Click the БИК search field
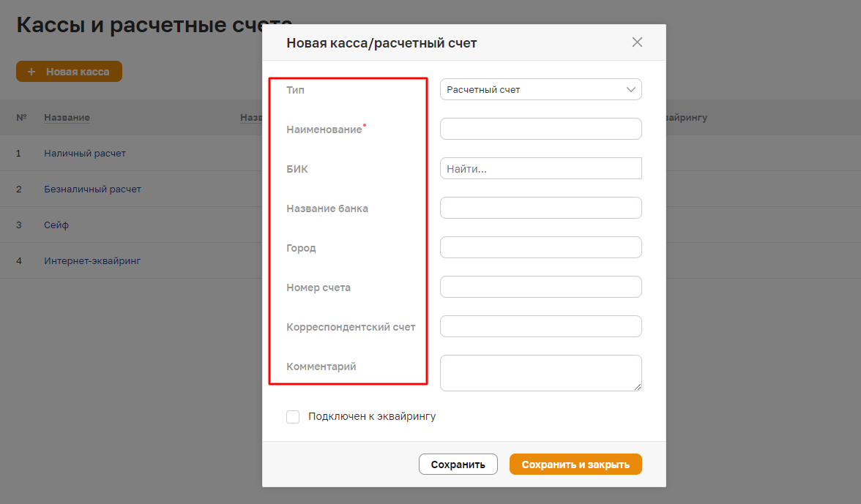The image size is (861, 504). (x=540, y=168)
